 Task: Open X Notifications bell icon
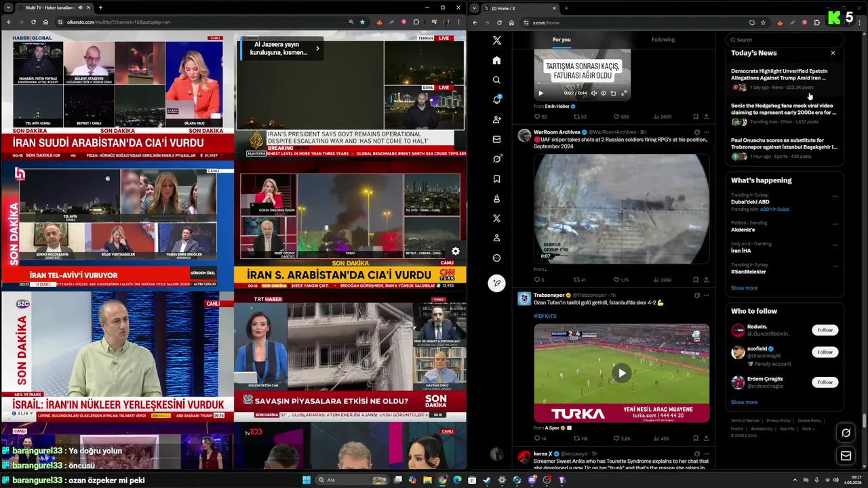point(496,100)
